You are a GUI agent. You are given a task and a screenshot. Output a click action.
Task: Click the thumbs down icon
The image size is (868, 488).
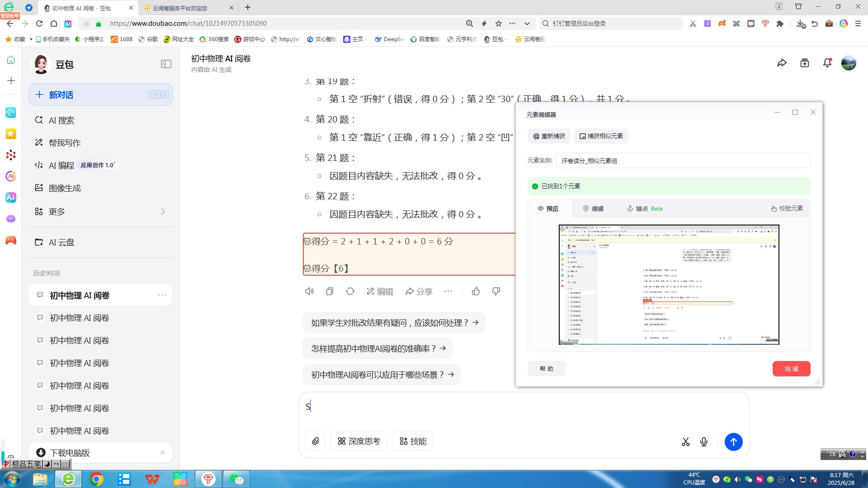pyautogui.click(x=496, y=291)
